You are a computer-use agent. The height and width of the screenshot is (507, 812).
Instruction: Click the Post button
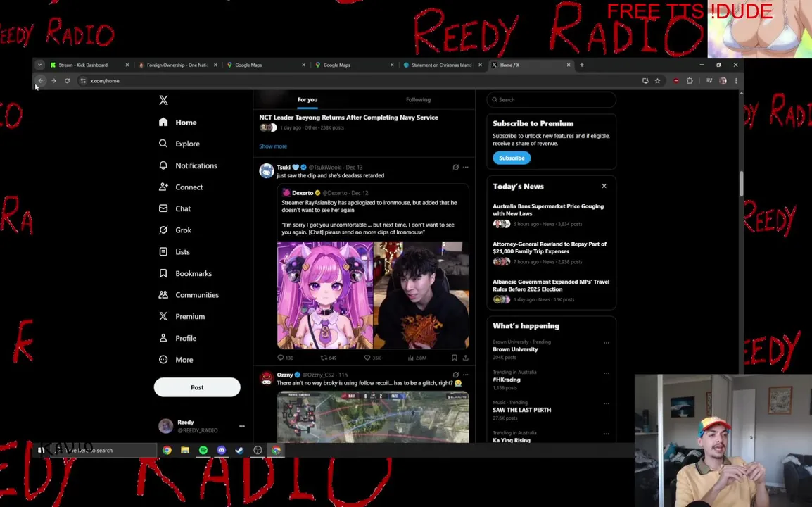(197, 387)
